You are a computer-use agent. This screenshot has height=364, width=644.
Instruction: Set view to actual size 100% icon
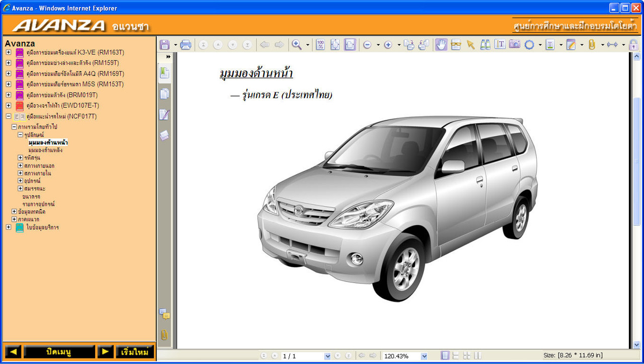click(320, 45)
